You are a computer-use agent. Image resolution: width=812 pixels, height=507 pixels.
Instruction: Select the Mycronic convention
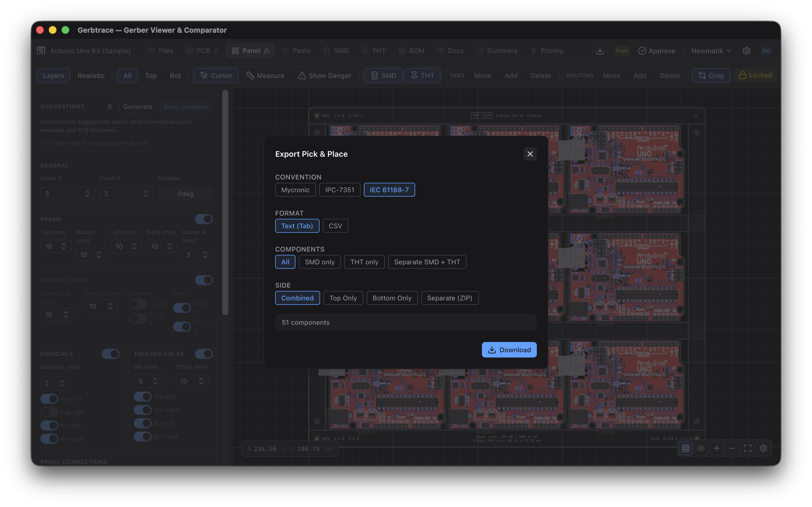pos(295,190)
